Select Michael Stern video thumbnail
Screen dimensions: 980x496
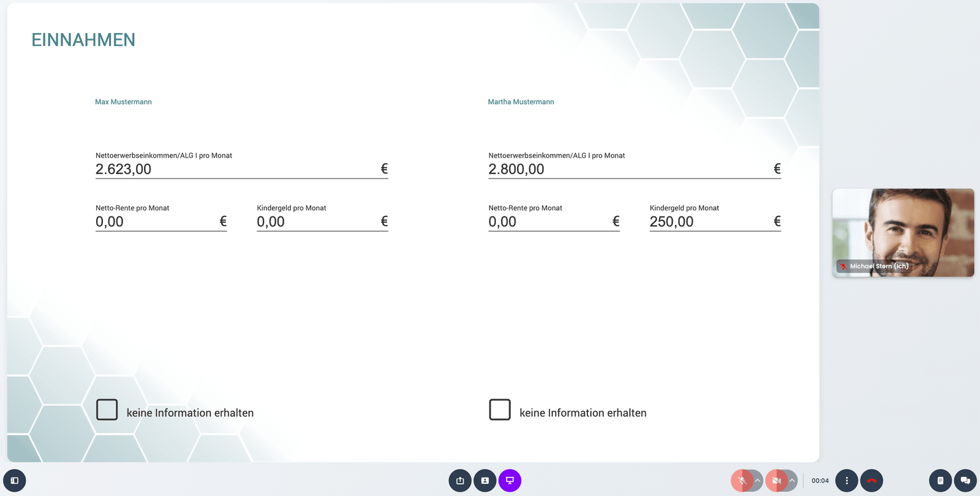coord(903,233)
